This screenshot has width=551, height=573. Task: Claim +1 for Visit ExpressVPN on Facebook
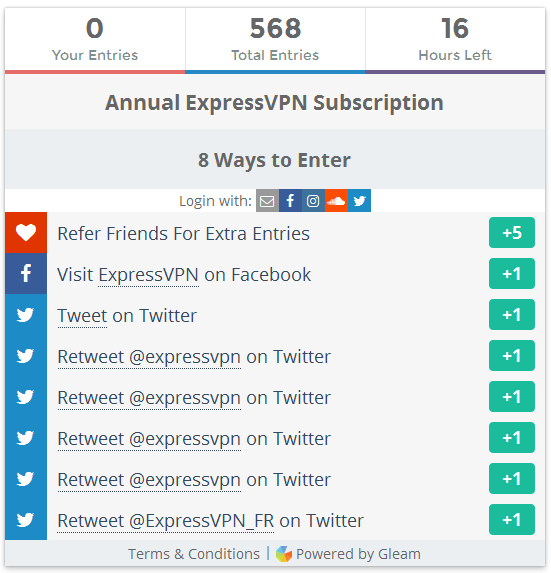tap(512, 274)
